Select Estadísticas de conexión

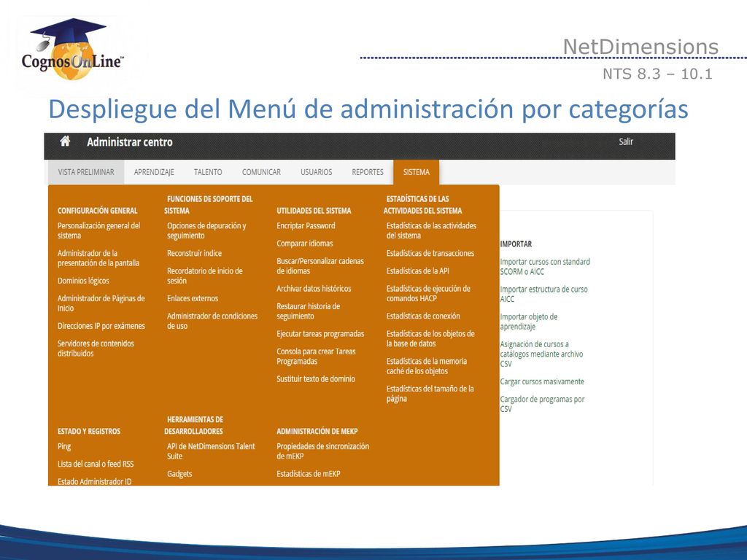tap(423, 316)
